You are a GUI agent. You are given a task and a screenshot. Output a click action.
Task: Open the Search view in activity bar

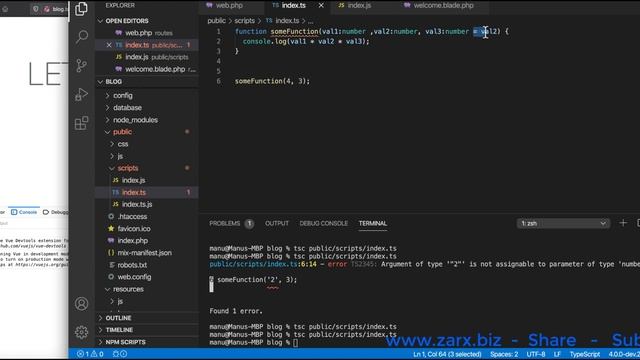81,37
